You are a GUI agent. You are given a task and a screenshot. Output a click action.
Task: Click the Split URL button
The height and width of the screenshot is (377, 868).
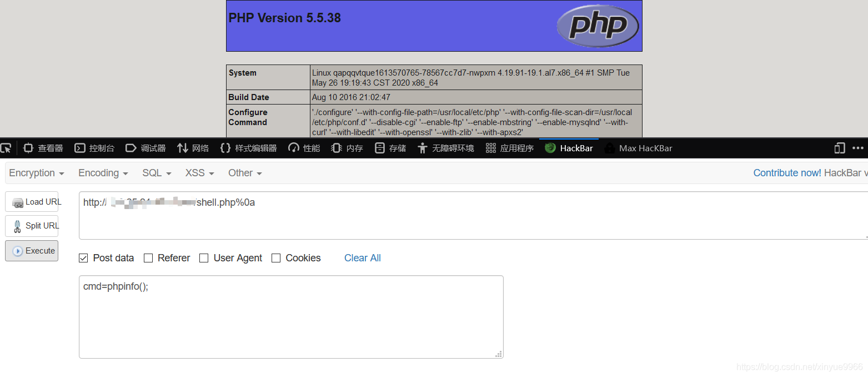[x=32, y=226]
